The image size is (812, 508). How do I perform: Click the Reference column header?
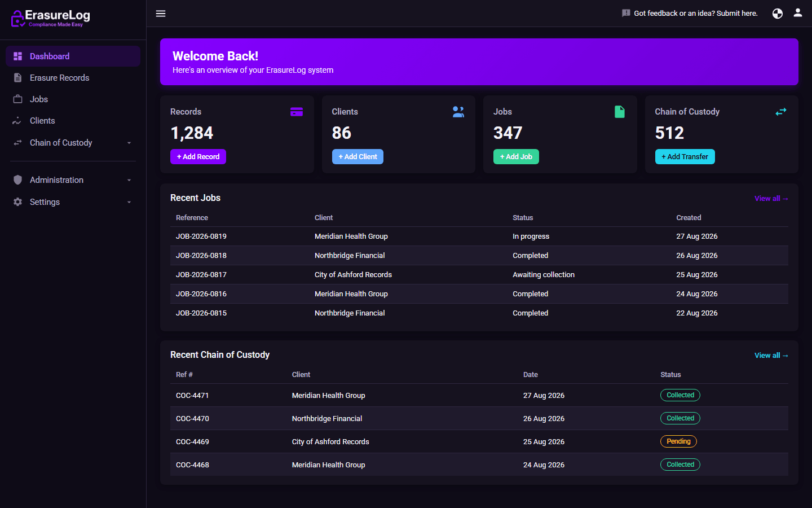point(192,218)
